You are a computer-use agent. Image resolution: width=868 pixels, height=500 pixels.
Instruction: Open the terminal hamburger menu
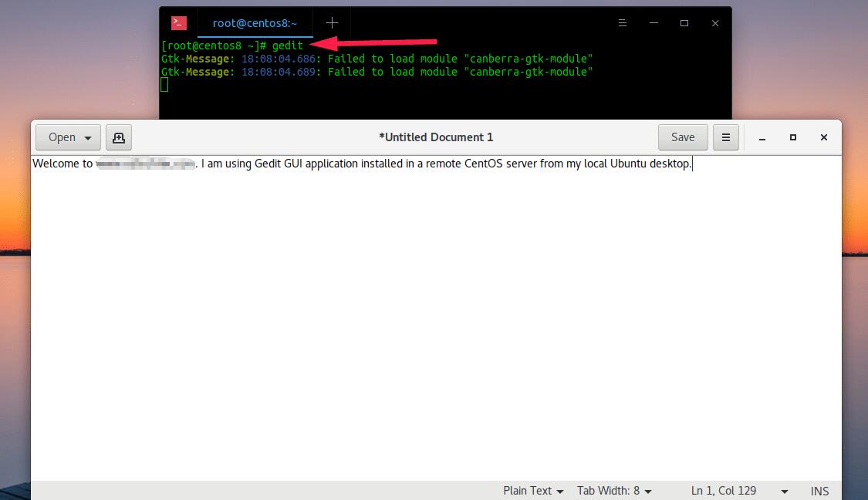622,23
